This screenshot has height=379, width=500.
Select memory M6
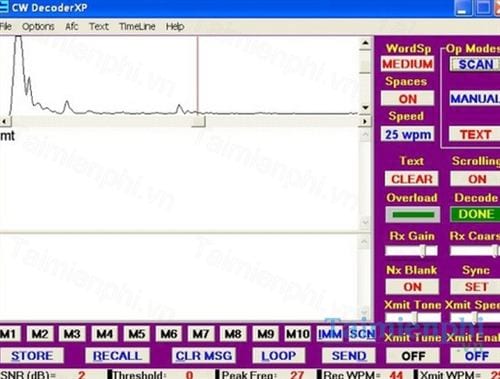point(169,334)
